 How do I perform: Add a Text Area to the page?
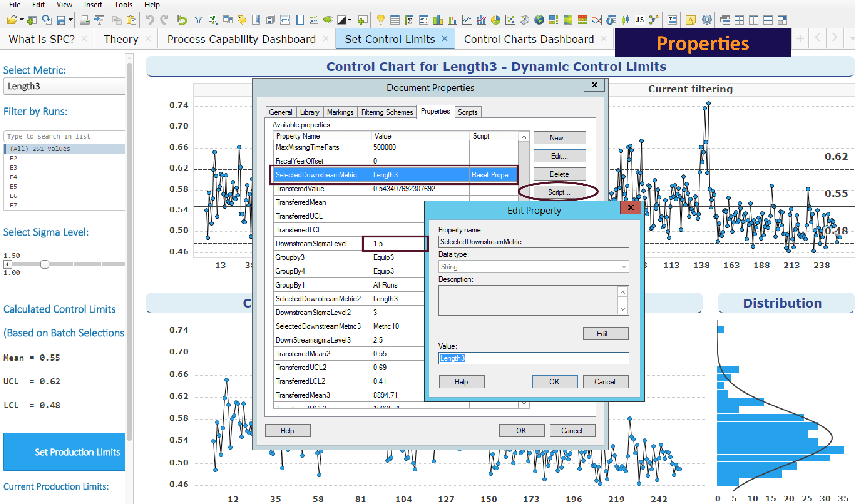(x=672, y=20)
